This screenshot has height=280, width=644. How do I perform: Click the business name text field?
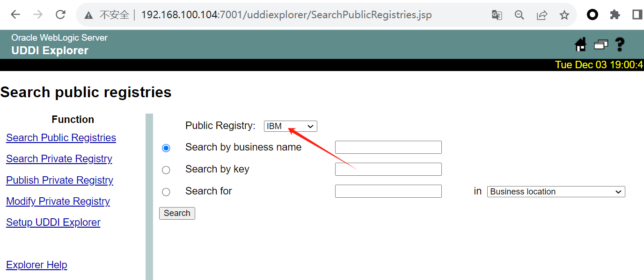coord(388,147)
